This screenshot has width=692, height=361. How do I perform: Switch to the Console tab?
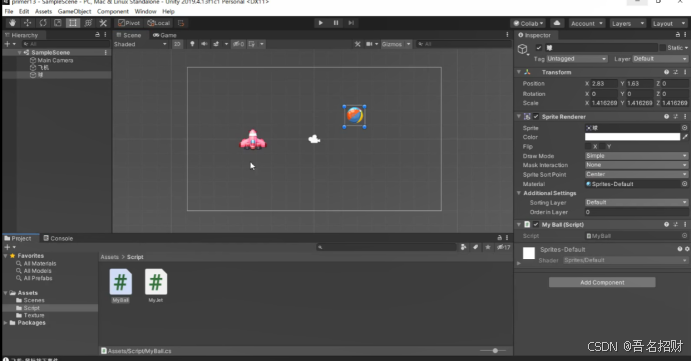(58, 238)
